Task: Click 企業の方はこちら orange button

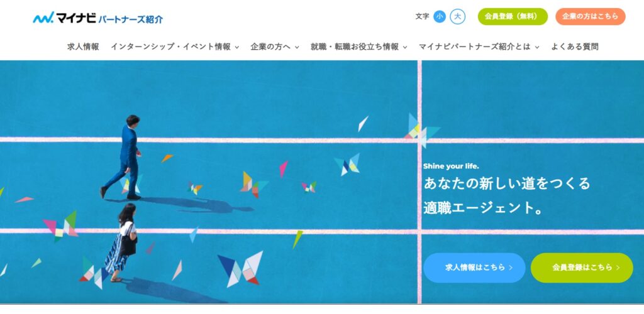Action: 590,16
